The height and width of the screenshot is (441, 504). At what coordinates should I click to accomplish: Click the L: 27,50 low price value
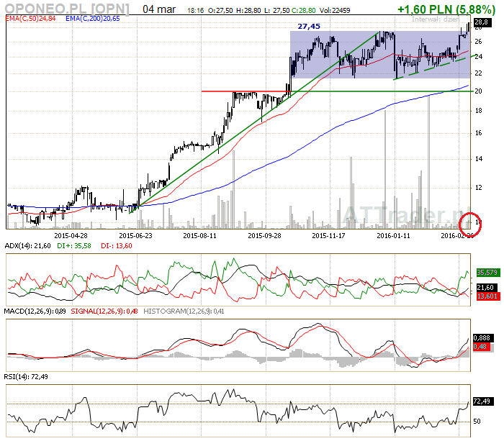coord(276,11)
